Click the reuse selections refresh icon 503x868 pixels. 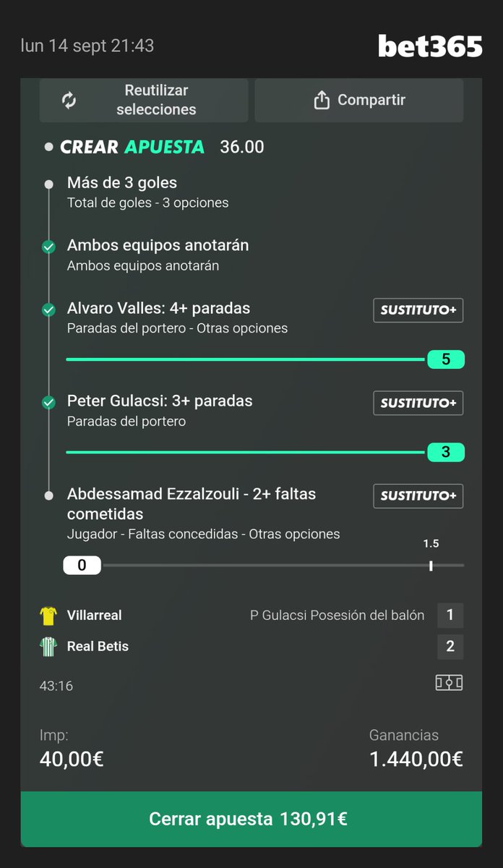coord(69,100)
